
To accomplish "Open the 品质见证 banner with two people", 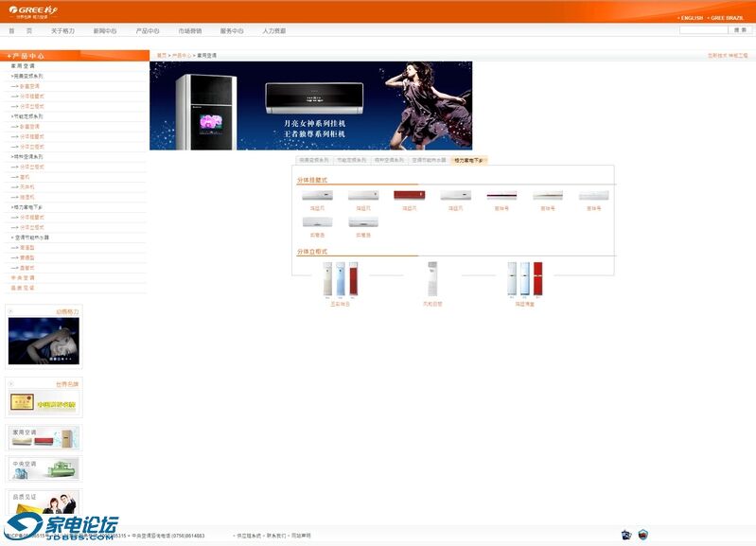I will pos(44,502).
